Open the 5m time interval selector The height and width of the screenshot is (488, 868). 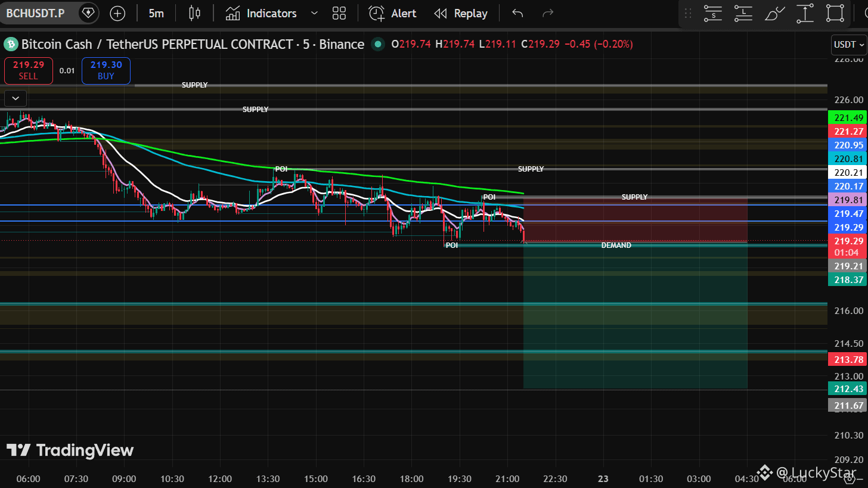pos(156,13)
